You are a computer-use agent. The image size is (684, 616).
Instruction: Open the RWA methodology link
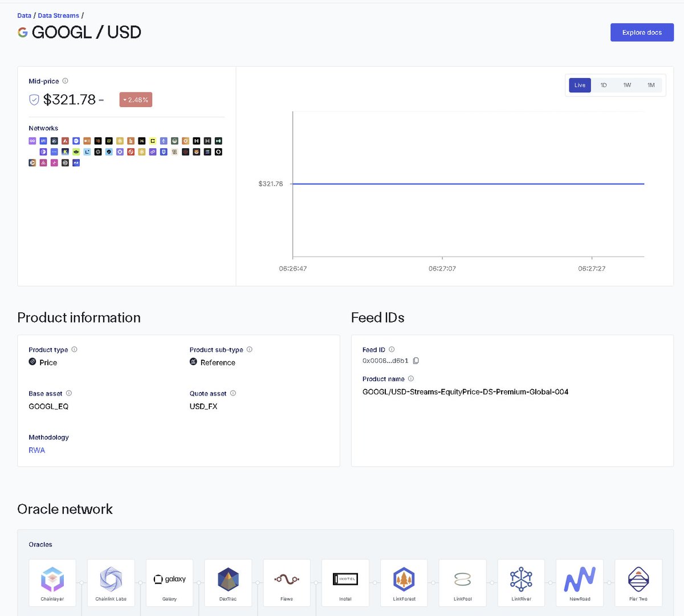pyautogui.click(x=36, y=450)
